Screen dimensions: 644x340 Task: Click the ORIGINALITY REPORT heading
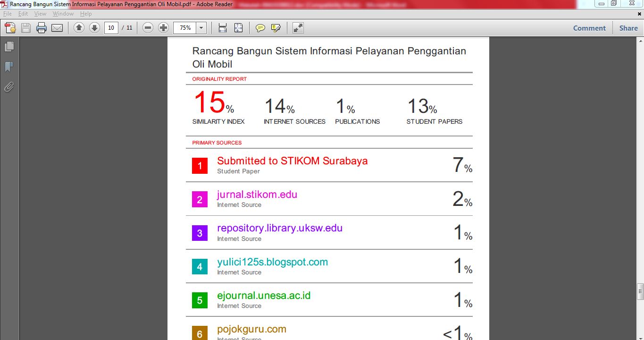click(x=219, y=79)
